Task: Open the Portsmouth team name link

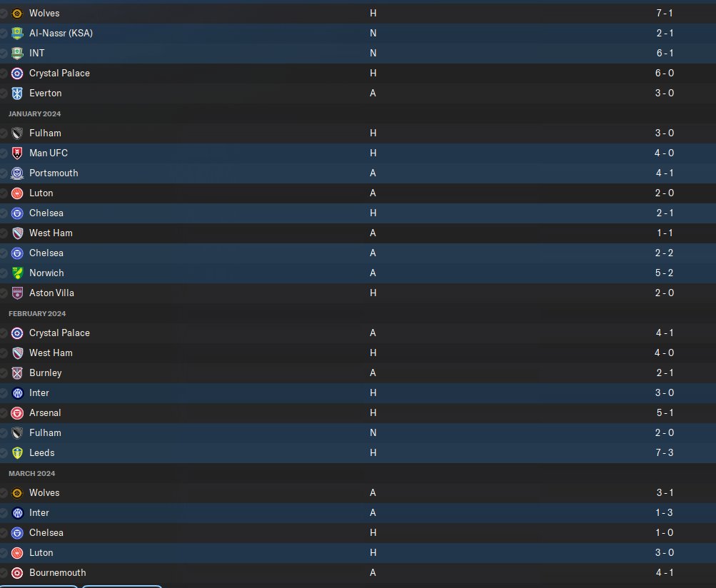Action: click(x=54, y=173)
